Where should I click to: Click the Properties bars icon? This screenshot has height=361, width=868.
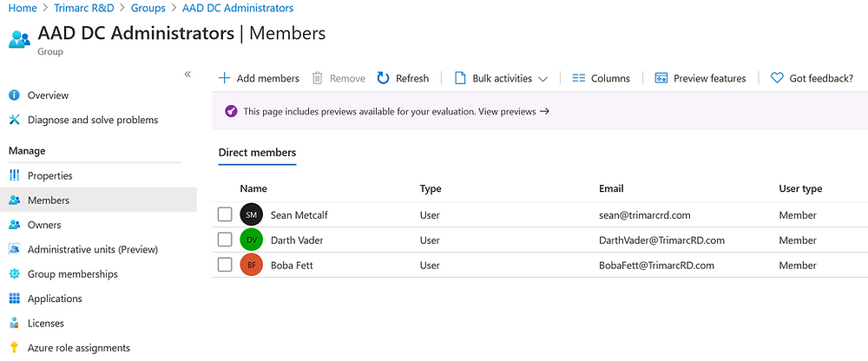click(x=15, y=175)
